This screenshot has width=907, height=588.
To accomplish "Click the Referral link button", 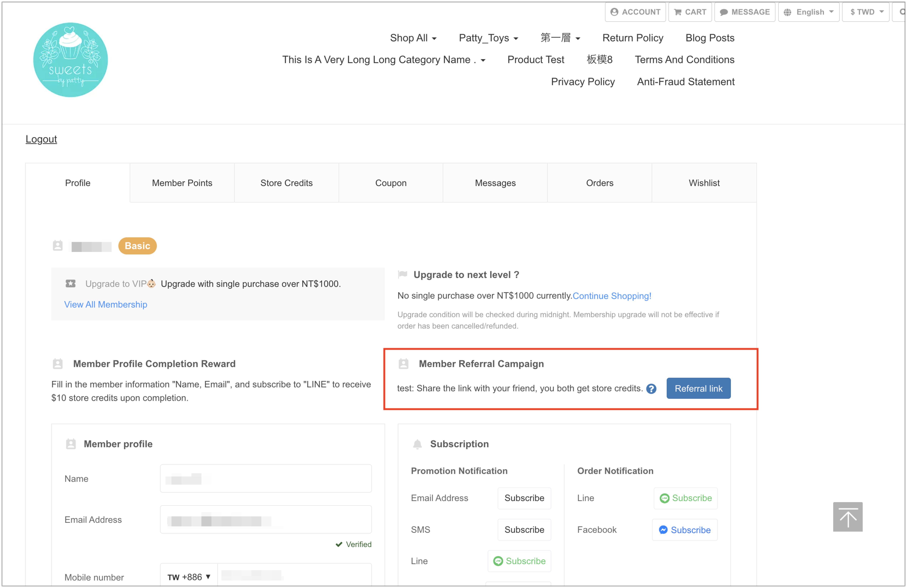I will (x=699, y=388).
